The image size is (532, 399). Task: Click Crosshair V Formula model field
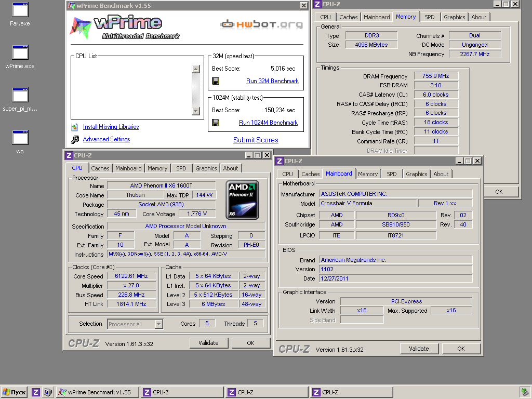coord(368,203)
